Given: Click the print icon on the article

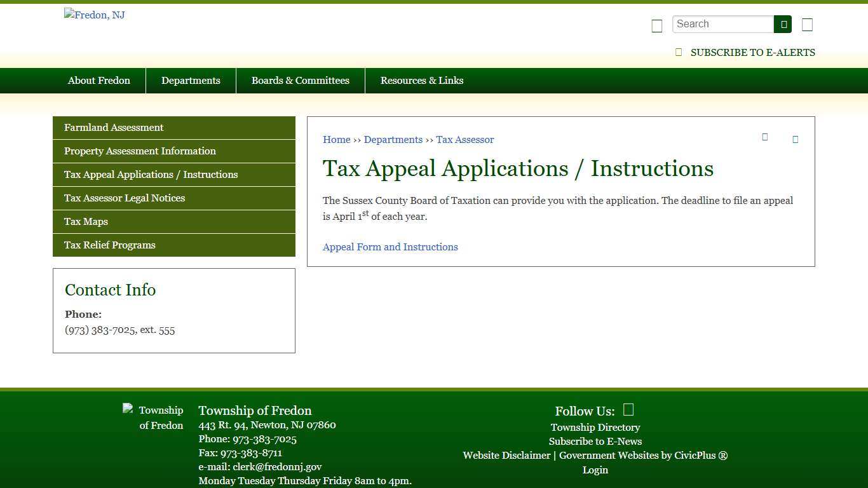Looking at the screenshot, I should coord(764,137).
